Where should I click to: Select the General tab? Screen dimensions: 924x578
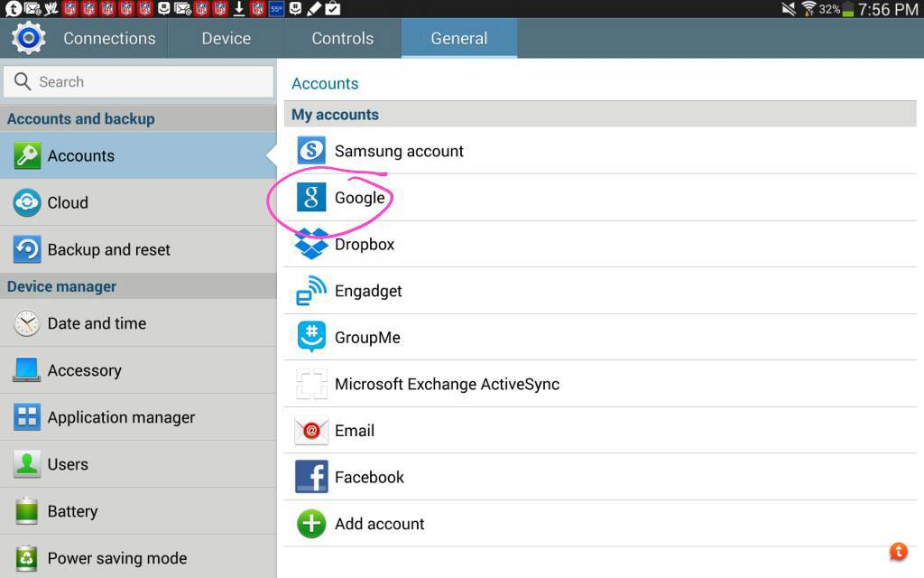pos(459,38)
